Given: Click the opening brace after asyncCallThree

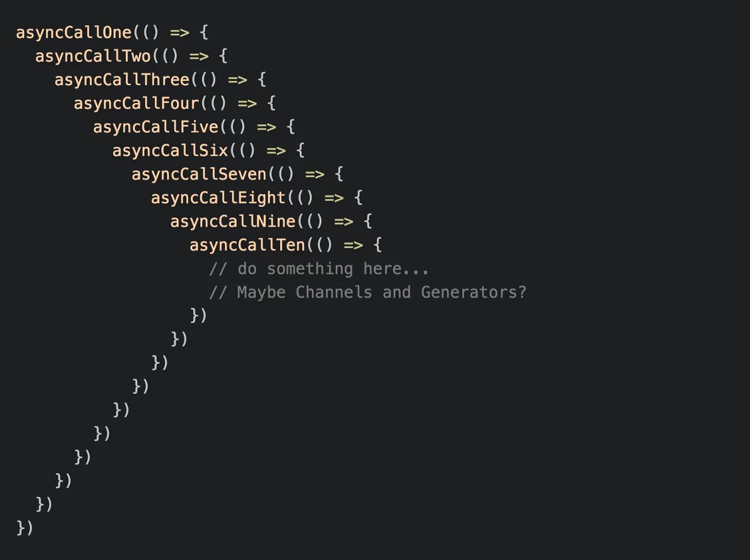Looking at the screenshot, I should [262, 80].
